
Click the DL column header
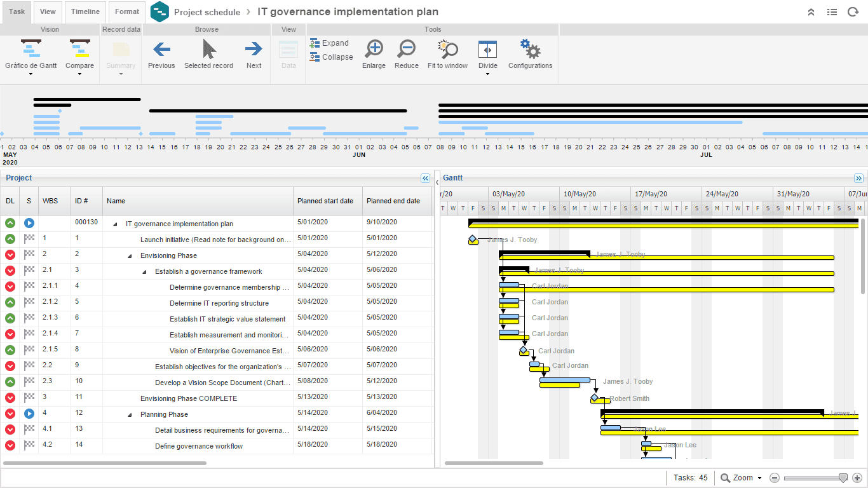click(x=10, y=201)
